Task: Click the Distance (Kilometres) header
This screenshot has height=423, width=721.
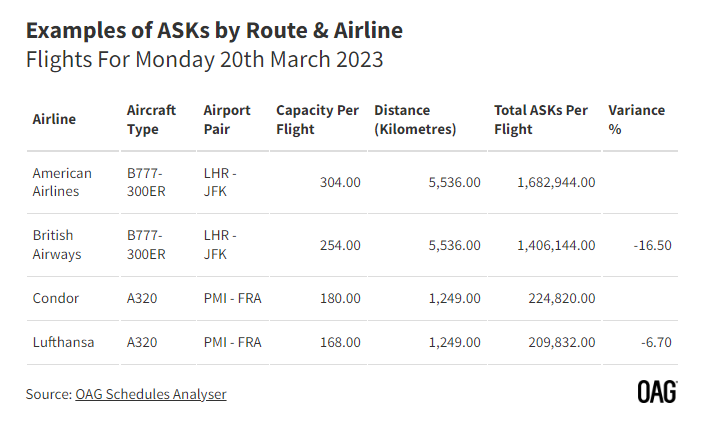Action: point(415,120)
